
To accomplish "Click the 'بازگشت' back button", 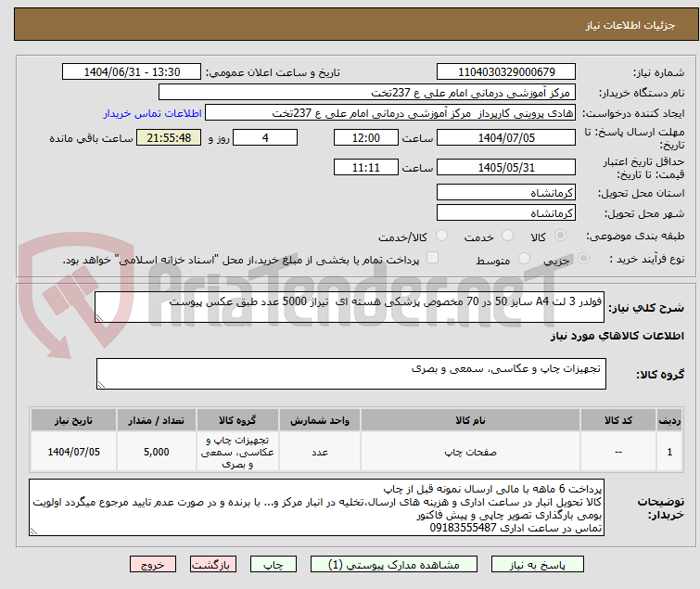I will coord(212,564).
